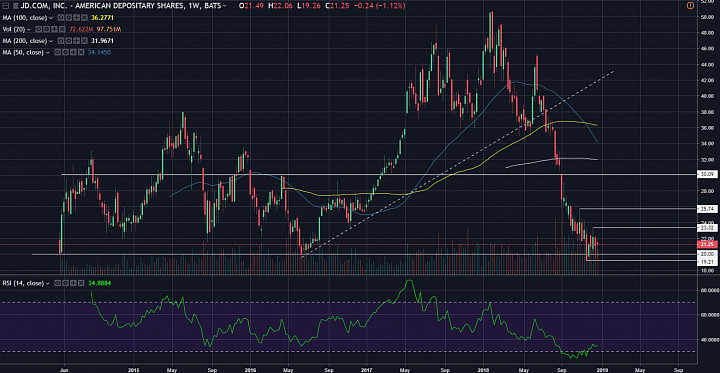Hide the RSI (14, close) indicator via eye
720x373 pixels.
[57, 283]
